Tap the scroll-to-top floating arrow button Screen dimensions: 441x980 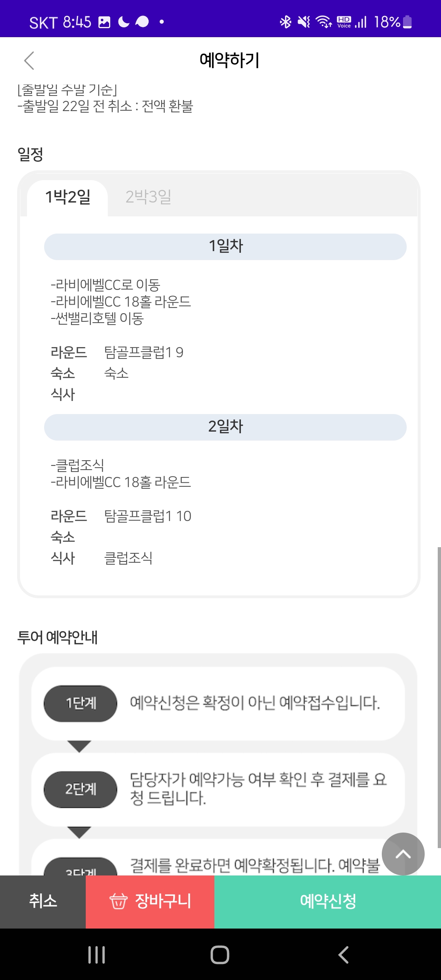403,854
